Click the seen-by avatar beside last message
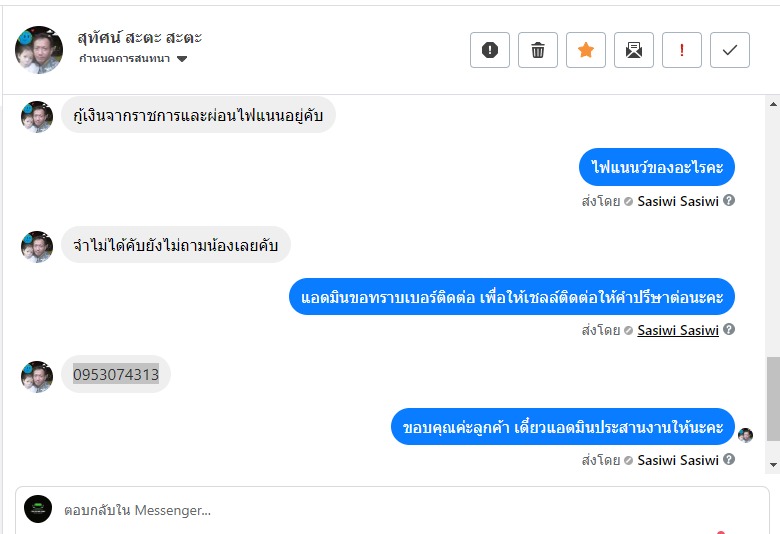The height and width of the screenshot is (534, 780). 745,435
